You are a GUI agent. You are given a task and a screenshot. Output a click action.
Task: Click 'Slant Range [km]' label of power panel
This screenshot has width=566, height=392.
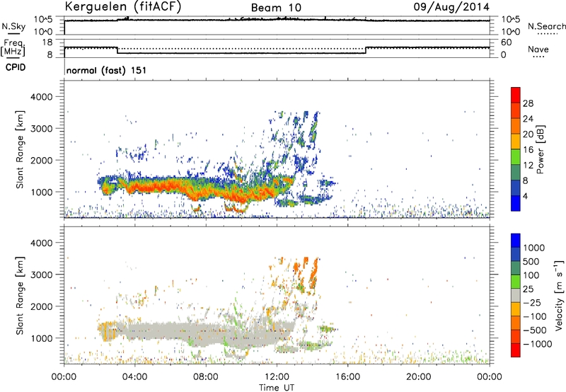coord(20,149)
